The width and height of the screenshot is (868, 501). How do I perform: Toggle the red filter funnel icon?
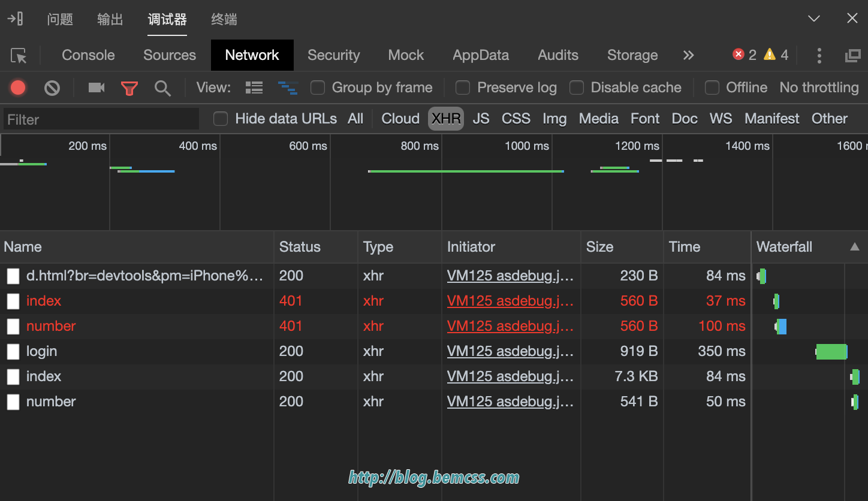[x=129, y=89]
